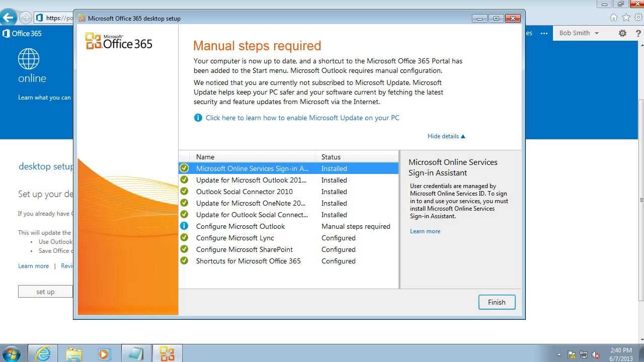Screen dimensions: 644x362
Task: Select Update for Microsoft Outlook 201... row
Action: tap(288, 180)
